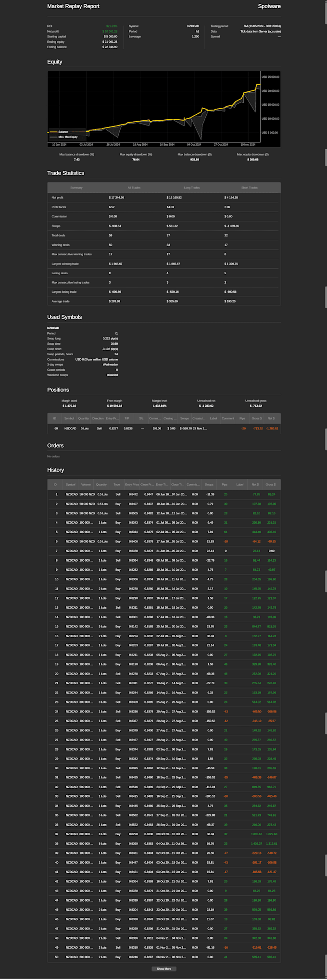Click the NZDCAD symbol value in header
This screenshot has width=327, height=980.
point(193,26)
